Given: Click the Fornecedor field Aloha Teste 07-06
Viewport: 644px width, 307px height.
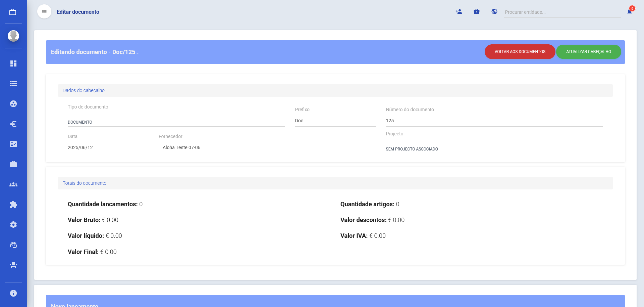Looking at the screenshot, I should [267, 147].
